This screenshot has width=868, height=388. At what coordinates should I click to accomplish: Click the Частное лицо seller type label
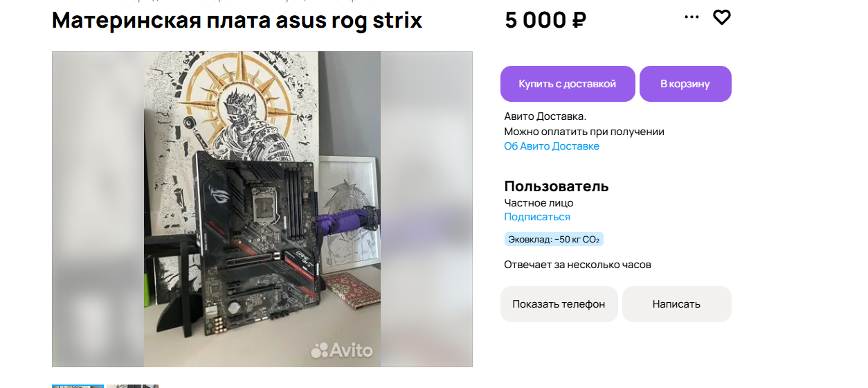539,203
